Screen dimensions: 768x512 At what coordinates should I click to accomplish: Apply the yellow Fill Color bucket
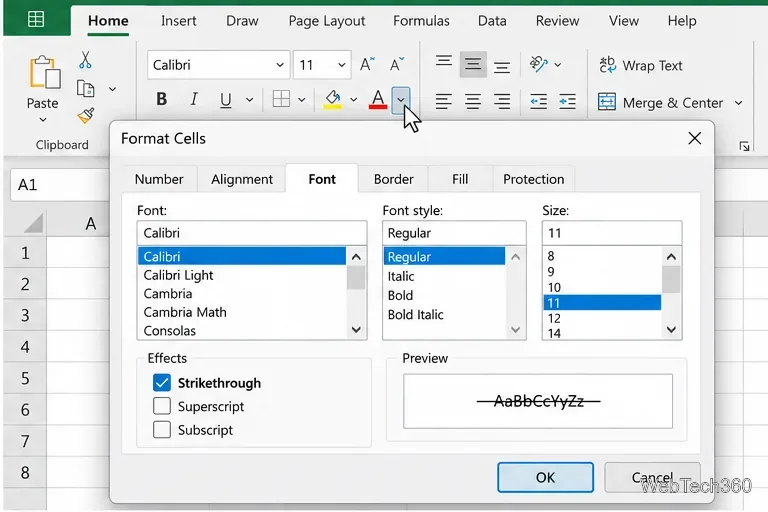click(333, 99)
